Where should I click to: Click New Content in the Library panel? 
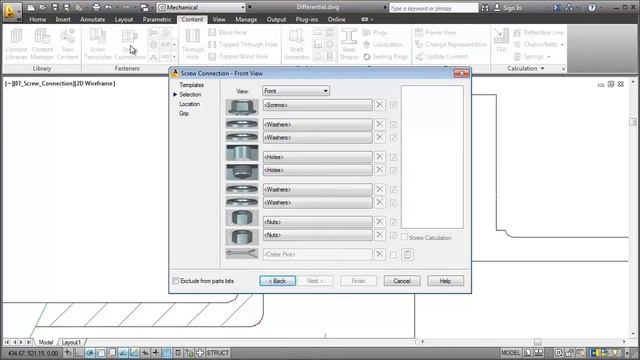[x=67, y=44]
